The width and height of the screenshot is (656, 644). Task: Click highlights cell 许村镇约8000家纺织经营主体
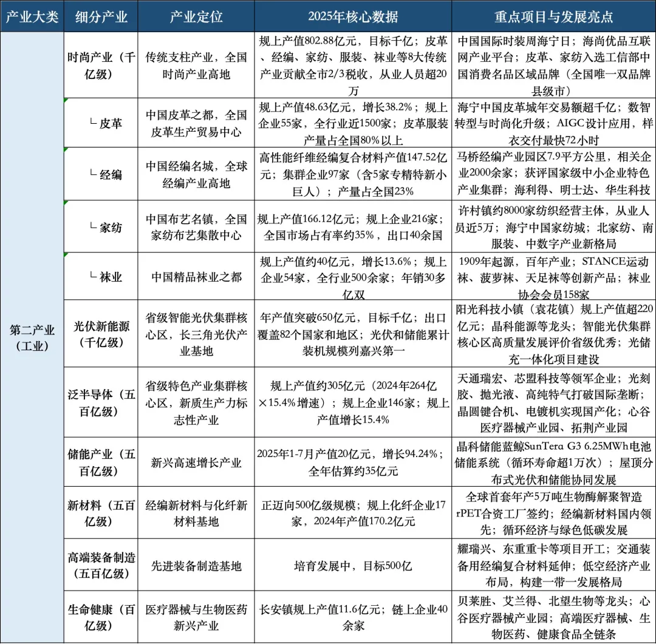pyautogui.click(x=553, y=226)
